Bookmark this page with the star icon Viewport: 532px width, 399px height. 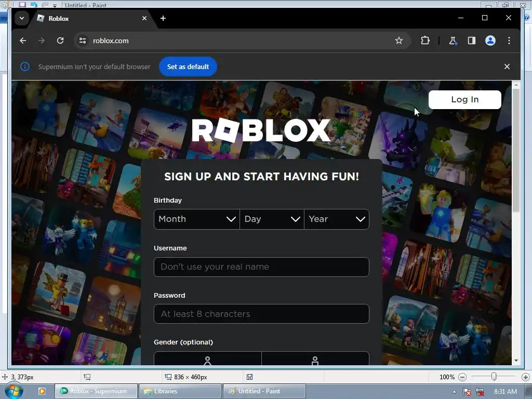tap(399, 41)
